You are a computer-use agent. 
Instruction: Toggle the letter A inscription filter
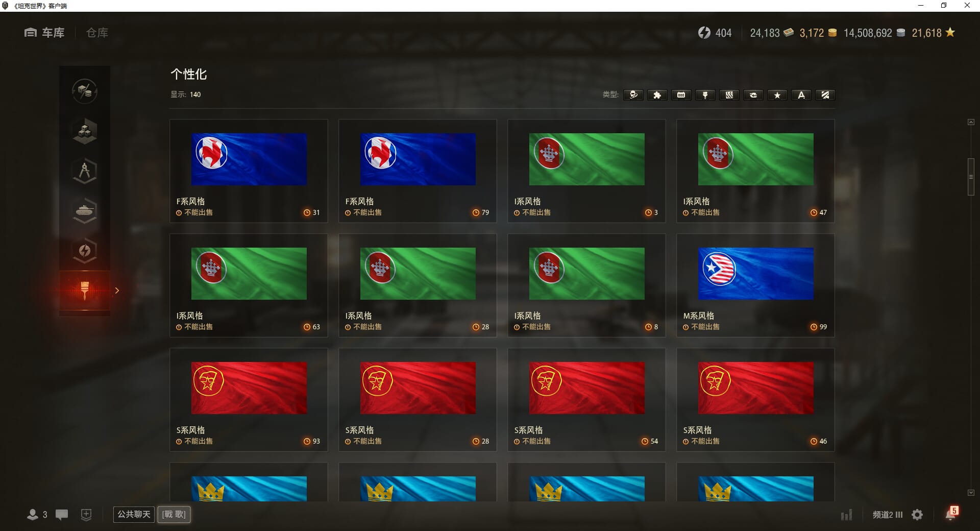801,95
